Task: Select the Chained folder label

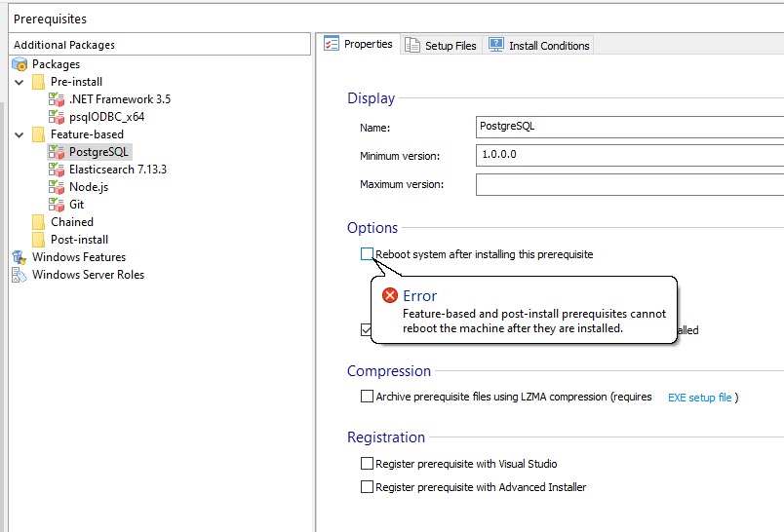Action: point(72,222)
